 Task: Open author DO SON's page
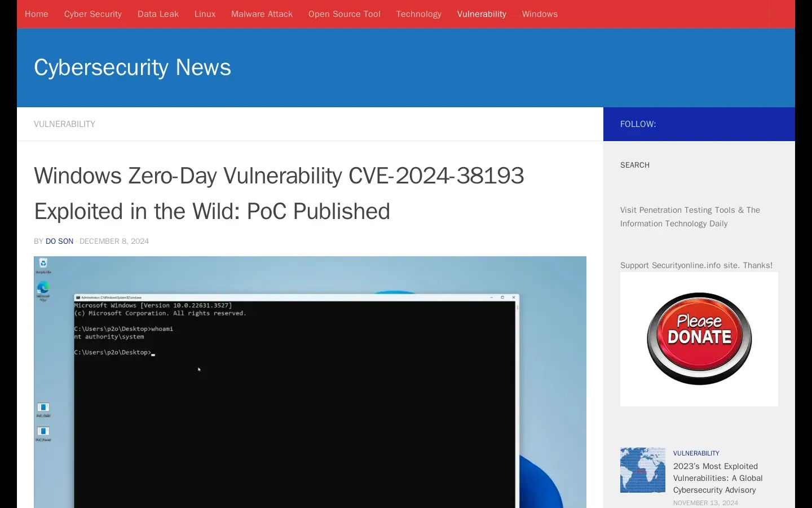tap(59, 241)
